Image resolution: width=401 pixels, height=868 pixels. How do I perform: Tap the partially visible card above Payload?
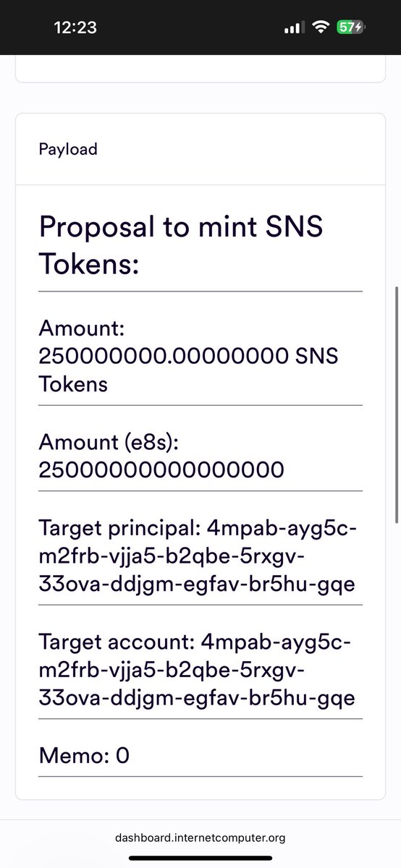pyautogui.click(x=200, y=72)
